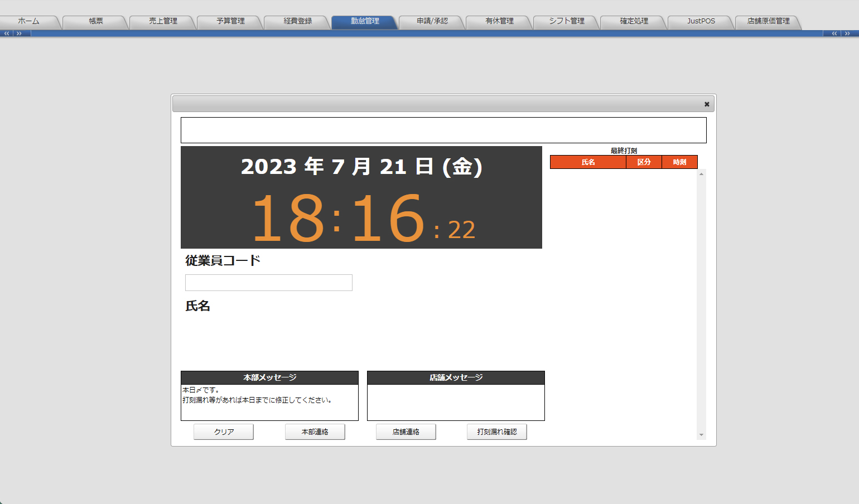Click the right-side double-left arrow icon

pos(834,33)
